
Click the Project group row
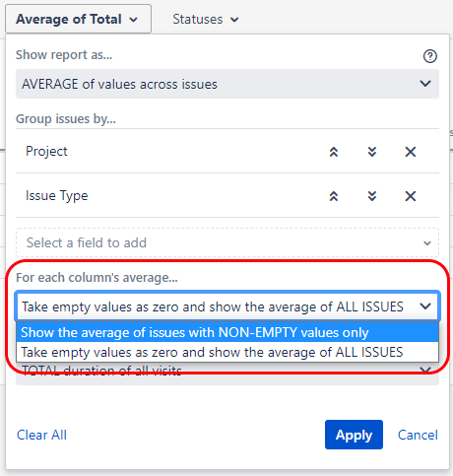click(x=227, y=151)
